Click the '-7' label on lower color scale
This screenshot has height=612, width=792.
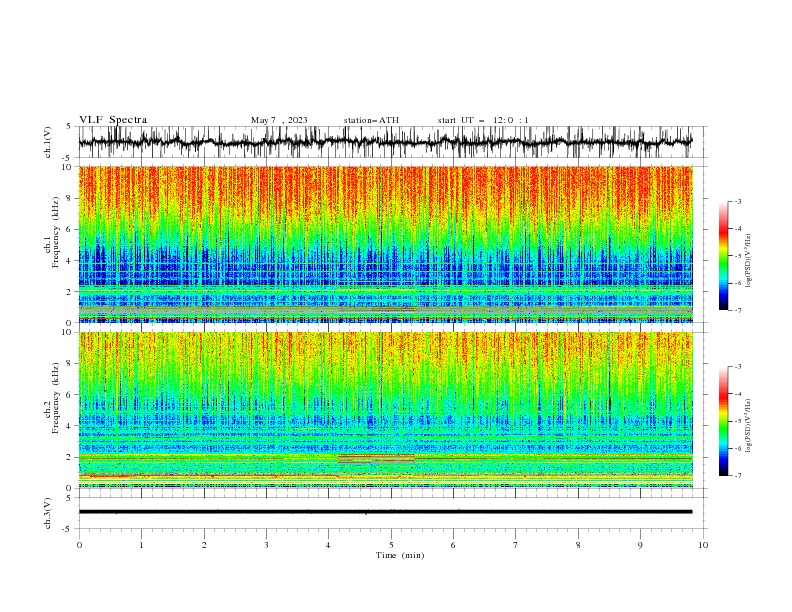(x=738, y=476)
